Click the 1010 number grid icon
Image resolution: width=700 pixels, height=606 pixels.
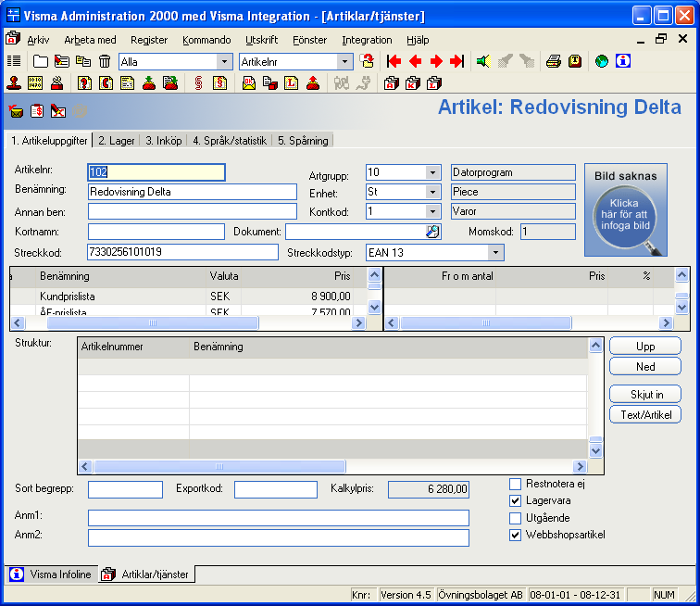[x=35, y=83]
